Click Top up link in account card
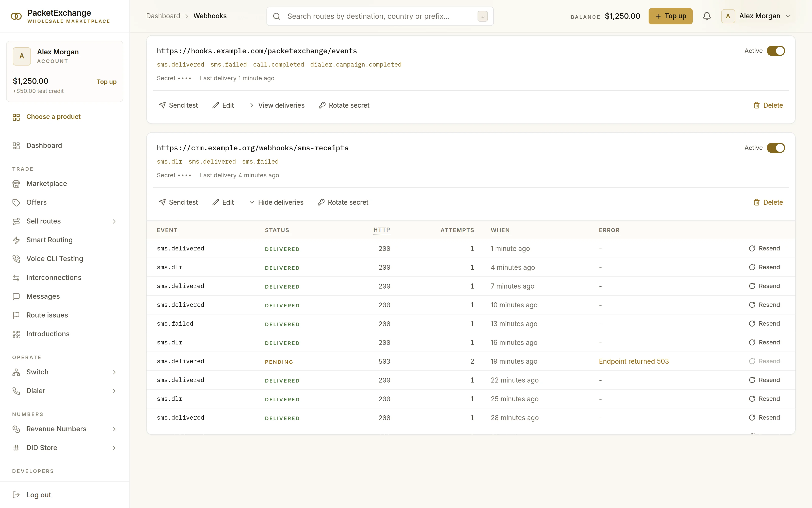The height and width of the screenshot is (508, 812). tap(107, 82)
